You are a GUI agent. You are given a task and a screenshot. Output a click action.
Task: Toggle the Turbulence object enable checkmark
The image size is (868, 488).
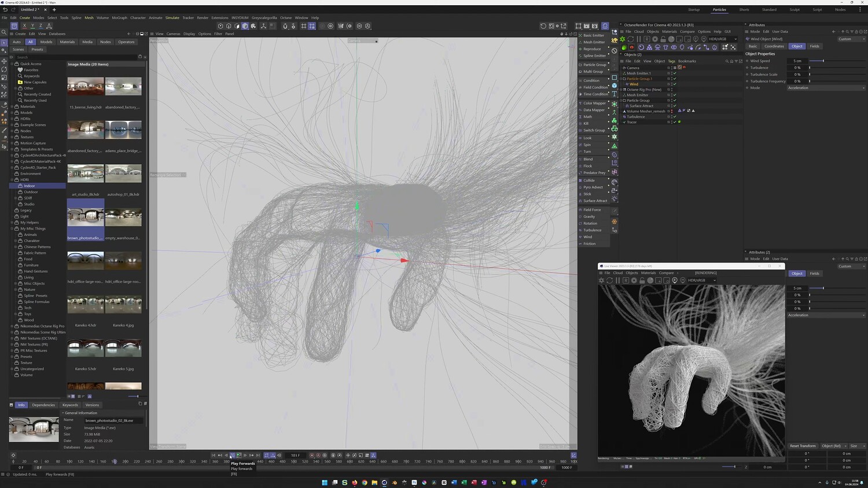pyautogui.click(x=675, y=117)
